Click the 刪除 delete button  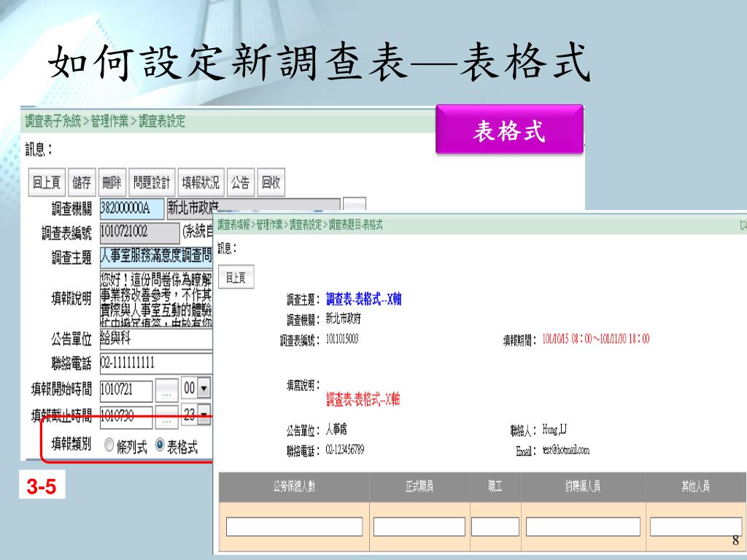(x=112, y=182)
